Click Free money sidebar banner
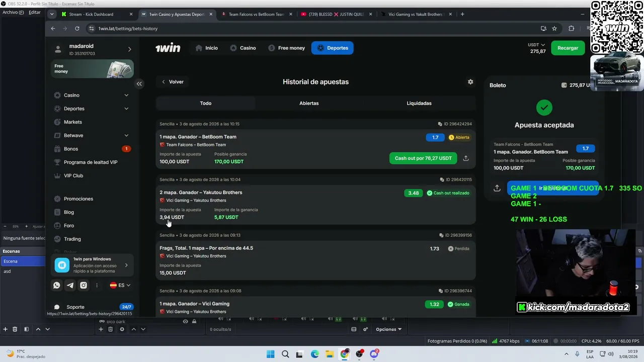The width and height of the screenshot is (644, 362). (92, 69)
